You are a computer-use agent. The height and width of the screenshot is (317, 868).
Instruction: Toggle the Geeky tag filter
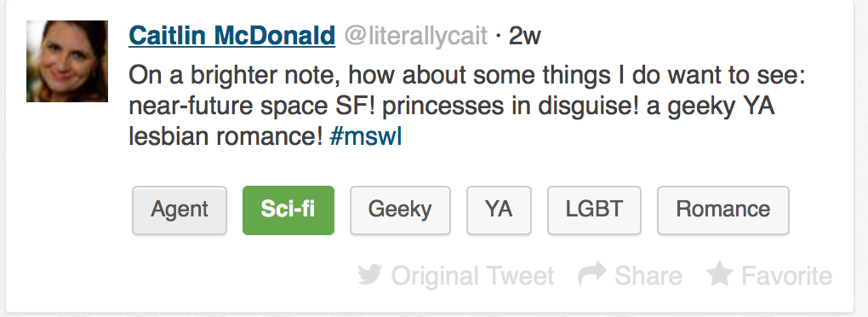400,210
